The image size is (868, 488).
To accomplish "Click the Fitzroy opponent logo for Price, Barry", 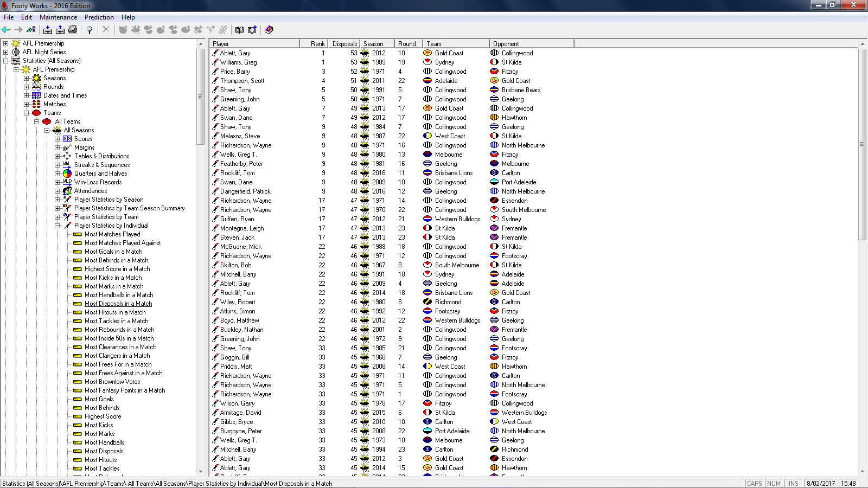I will [494, 72].
